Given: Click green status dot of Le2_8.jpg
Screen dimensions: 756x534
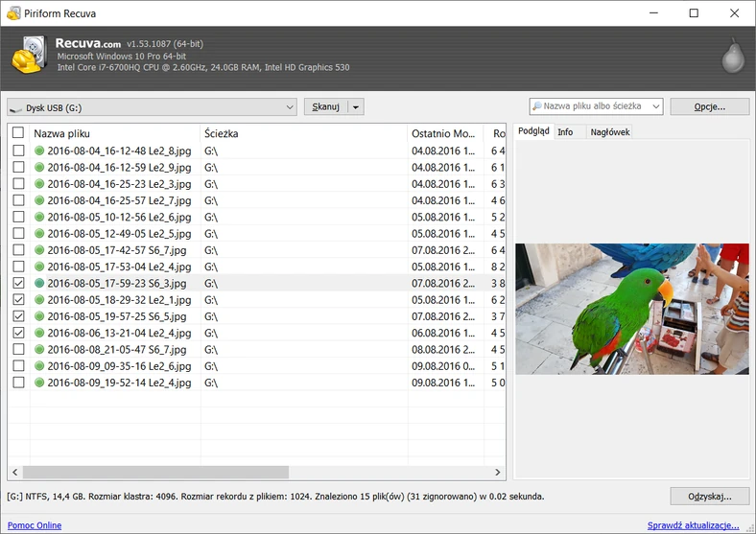Looking at the screenshot, I should [39, 151].
